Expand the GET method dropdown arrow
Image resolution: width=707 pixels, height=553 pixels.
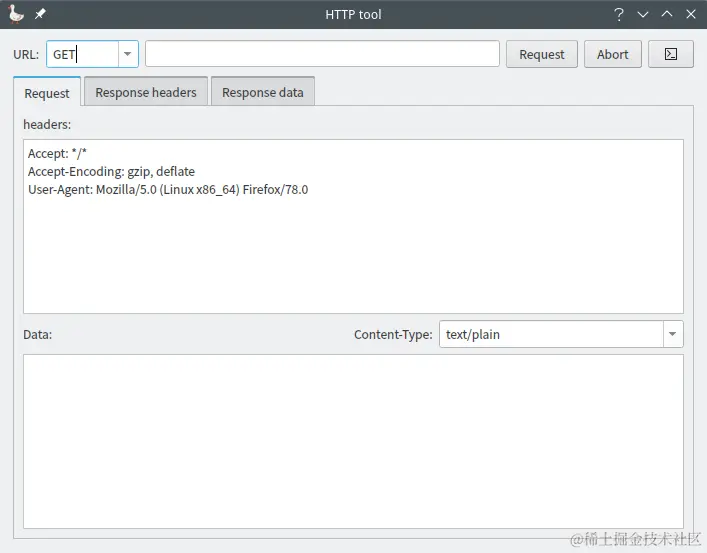[128, 54]
